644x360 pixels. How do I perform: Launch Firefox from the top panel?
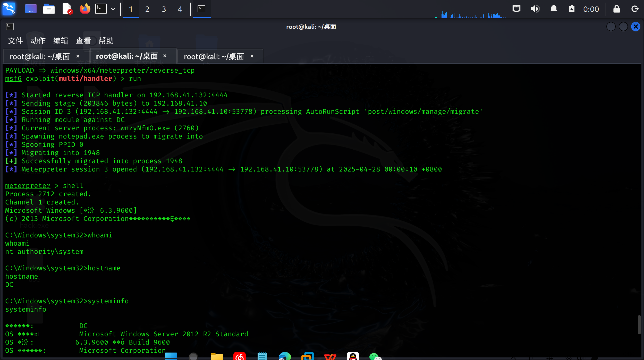click(85, 9)
